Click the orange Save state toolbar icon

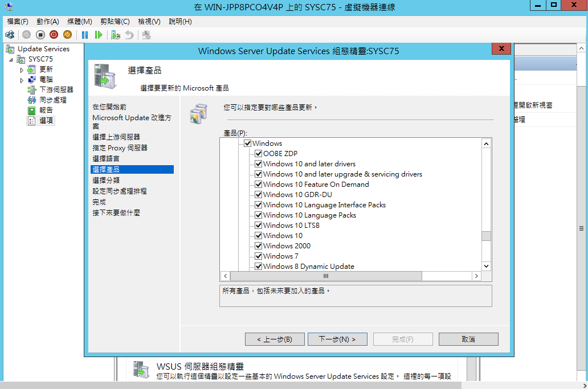[x=67, y=35]
